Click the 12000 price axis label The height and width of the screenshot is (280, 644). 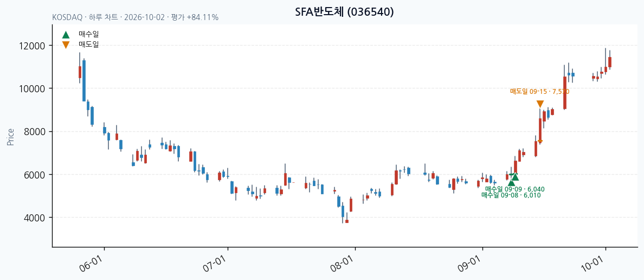31,46
